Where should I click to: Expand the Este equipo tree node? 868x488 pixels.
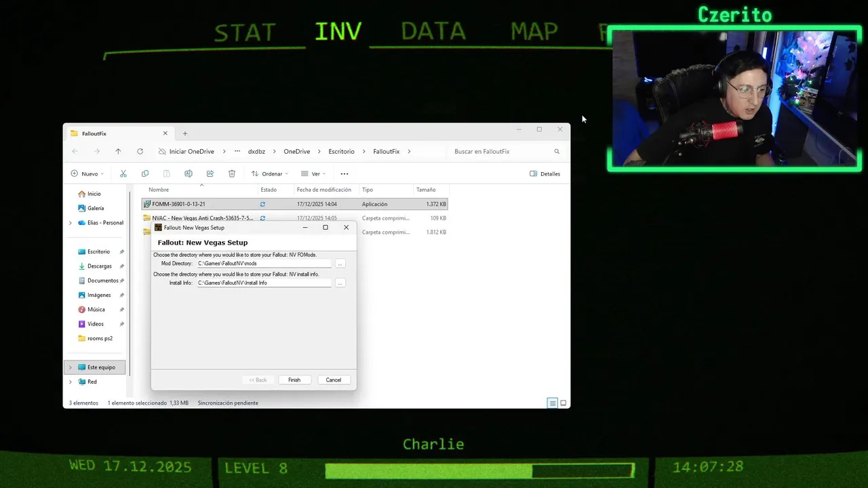point(70,367)
